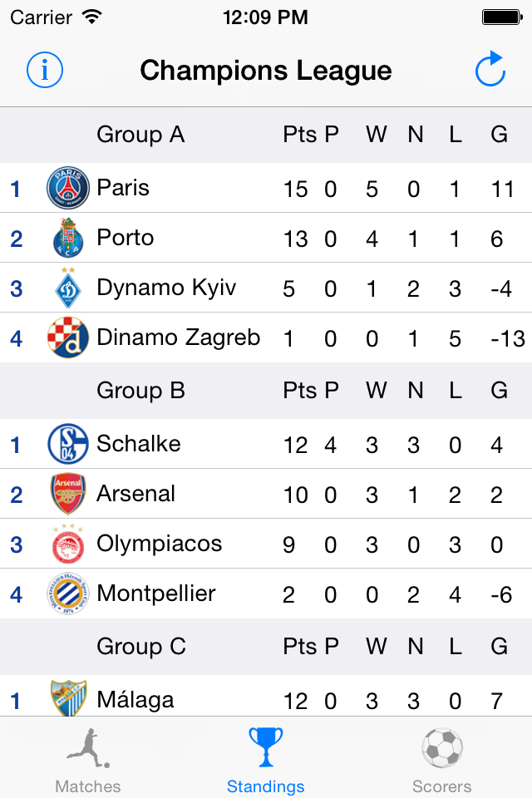Select the Porto team logo
Screen dimensions: 532x798
coord(67,239)
